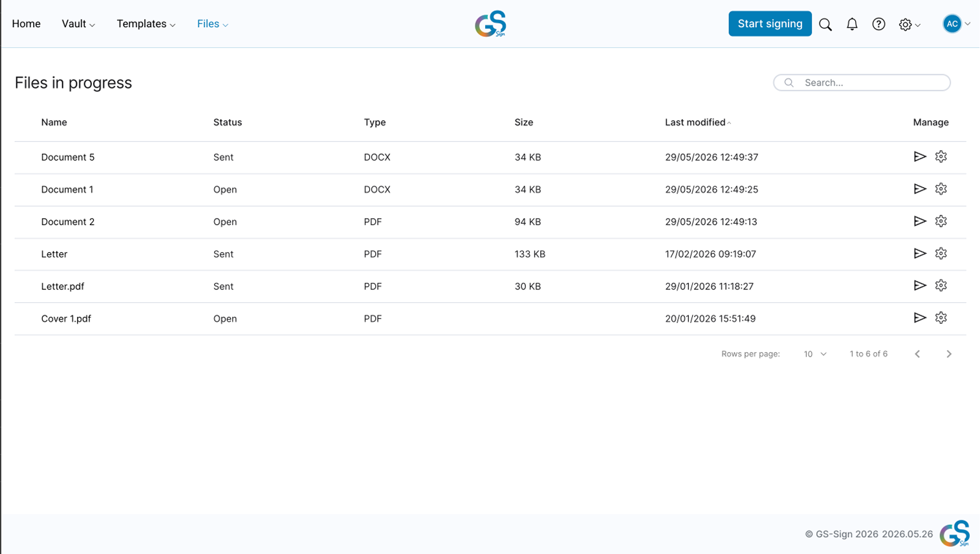
Task: Click the 20/01/2026 15:51:49 date cell
Action: click(x=710, y=318)
